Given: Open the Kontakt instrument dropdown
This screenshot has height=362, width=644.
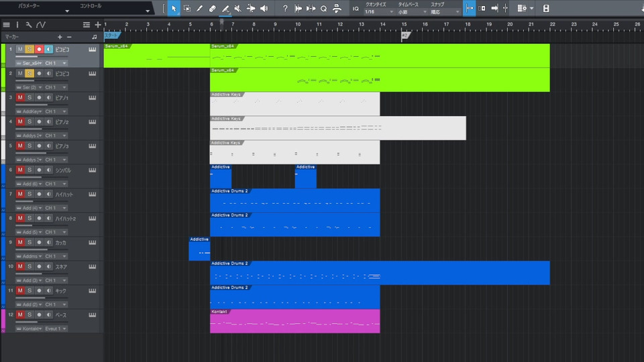Looking at the screenshot, I should click(x=29, y=328).
